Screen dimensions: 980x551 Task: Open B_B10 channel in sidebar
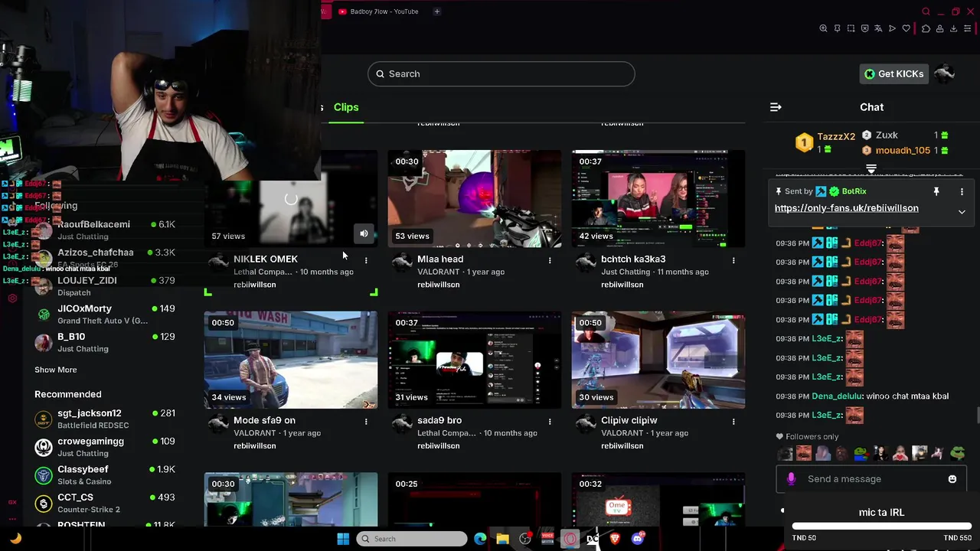[x=105, y=342]
